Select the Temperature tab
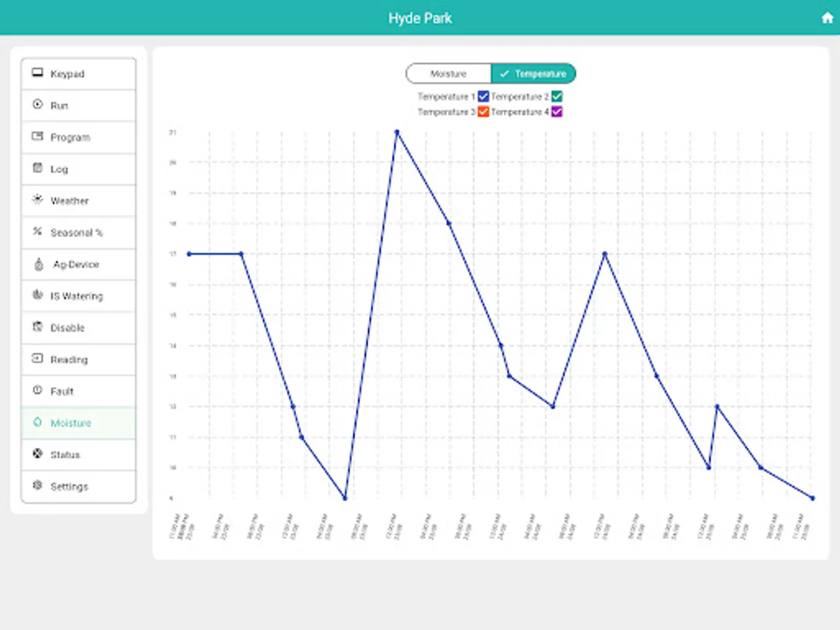Screen dimensions: 840x630 (x=534, y=73)
